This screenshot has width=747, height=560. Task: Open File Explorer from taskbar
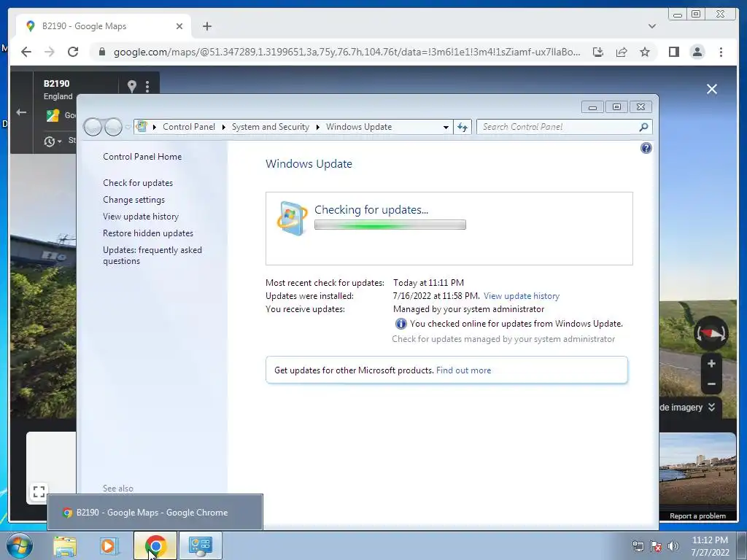65,545
